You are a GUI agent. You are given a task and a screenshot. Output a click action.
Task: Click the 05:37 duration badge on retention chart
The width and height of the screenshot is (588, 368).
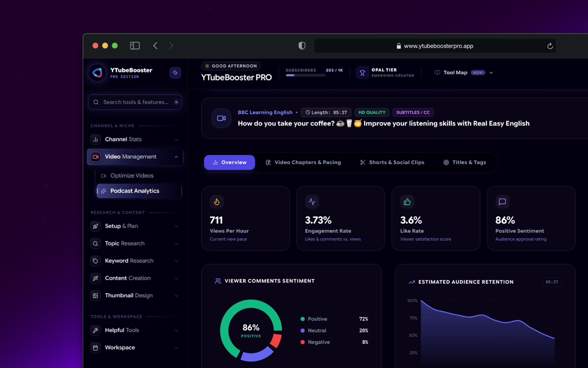[552, 282]
